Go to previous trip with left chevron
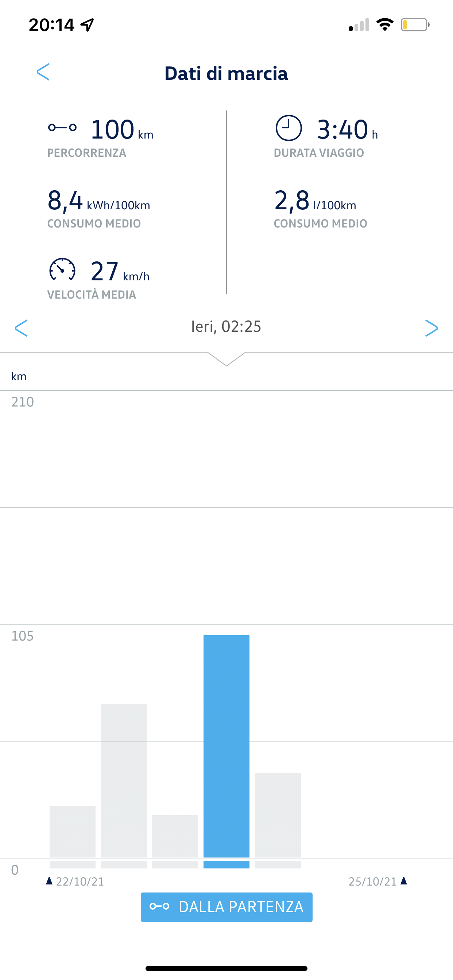453x980 pixels. [x=21, y=328]
